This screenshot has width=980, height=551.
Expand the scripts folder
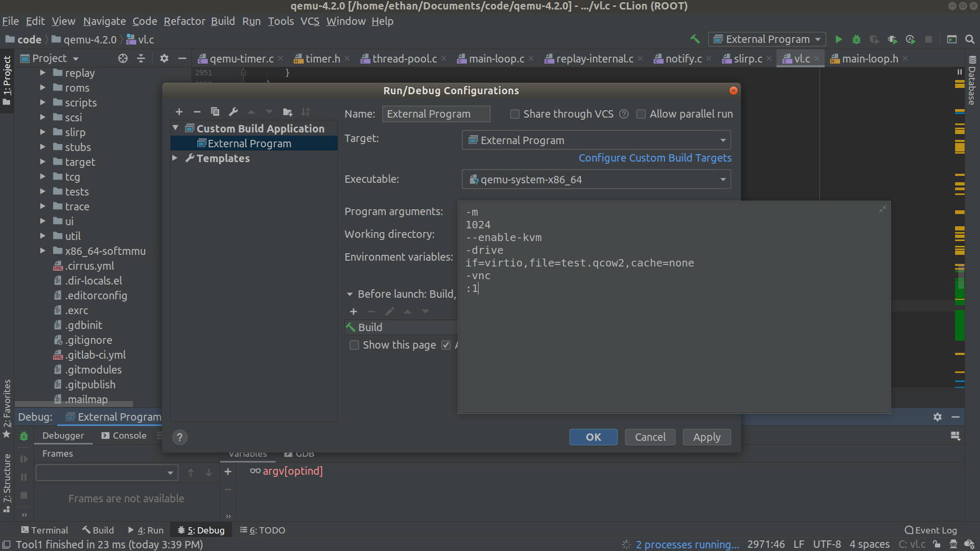(43, 102)
